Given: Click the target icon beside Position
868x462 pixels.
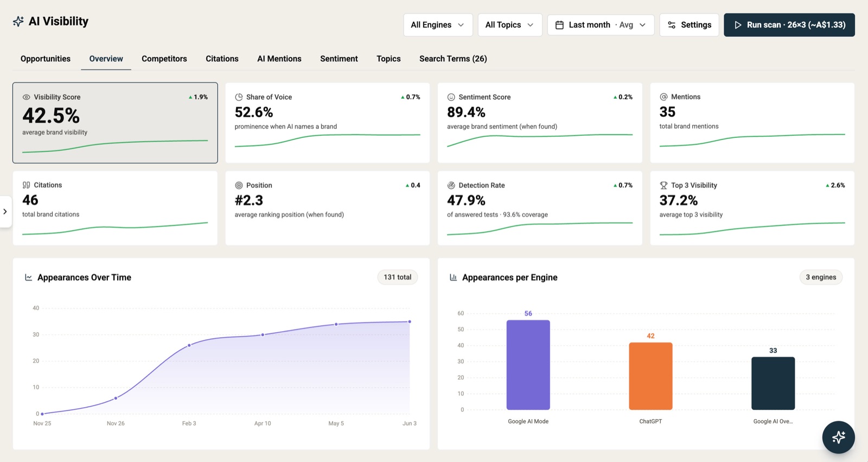Looking at the screenshot, I should click(x=239, y=185).
